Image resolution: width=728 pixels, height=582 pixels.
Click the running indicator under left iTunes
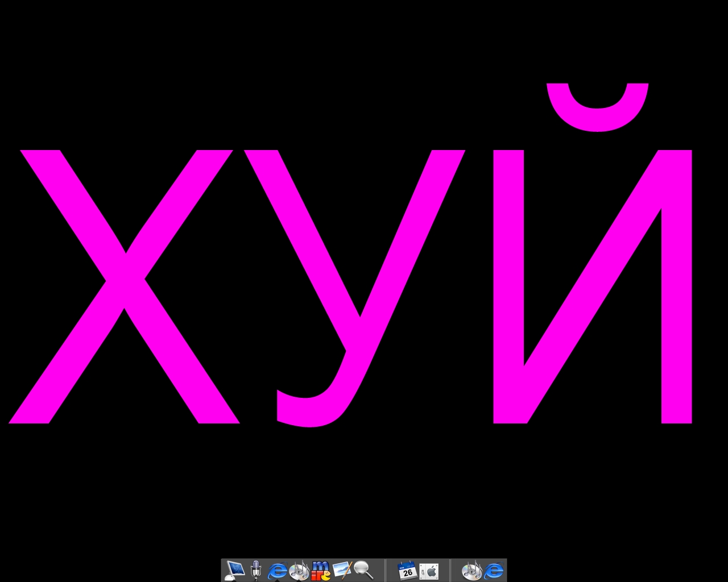click(299, 580)
